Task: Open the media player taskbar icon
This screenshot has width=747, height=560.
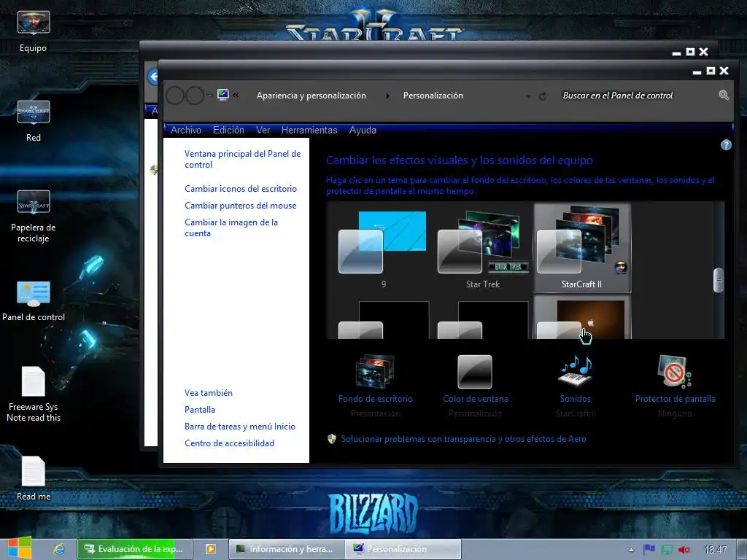Action: [x=210, y=549]
